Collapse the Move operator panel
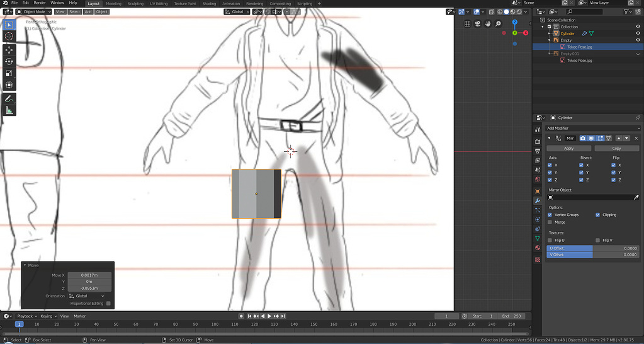 click(x=25, y=265)
